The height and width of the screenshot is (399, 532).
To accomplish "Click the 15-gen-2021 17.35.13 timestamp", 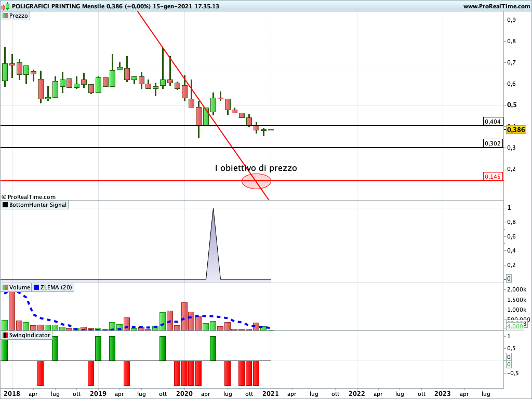I will [x=186, y=6].
